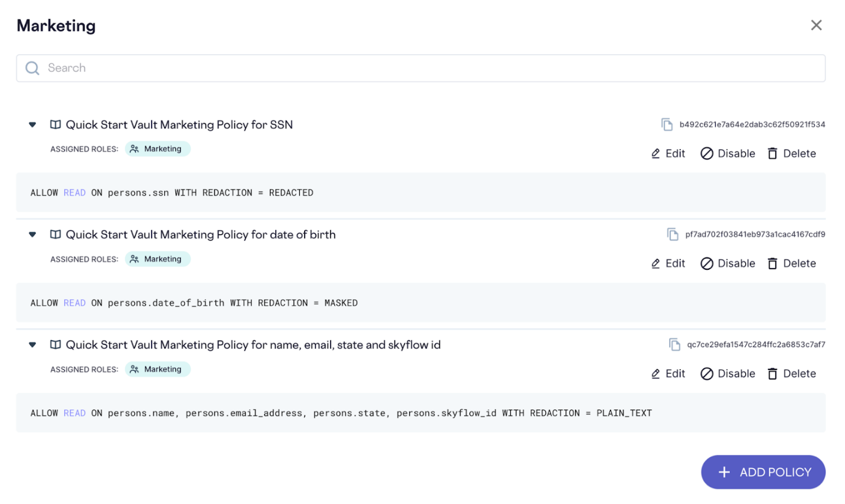Edit the name, email, state policy

click(668, 374)
